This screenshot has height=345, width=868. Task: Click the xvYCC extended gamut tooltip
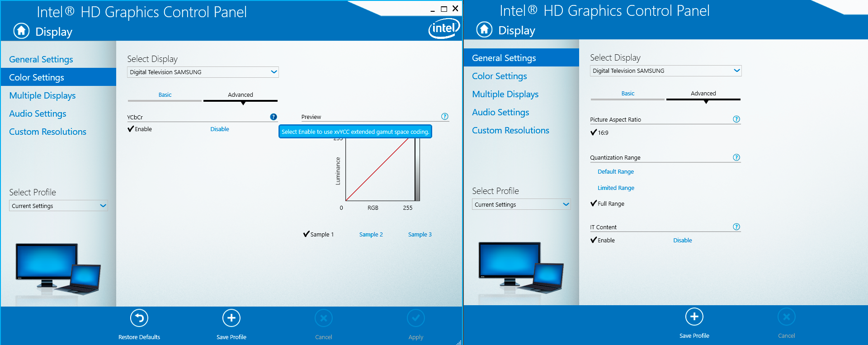[x=355, y=132]
